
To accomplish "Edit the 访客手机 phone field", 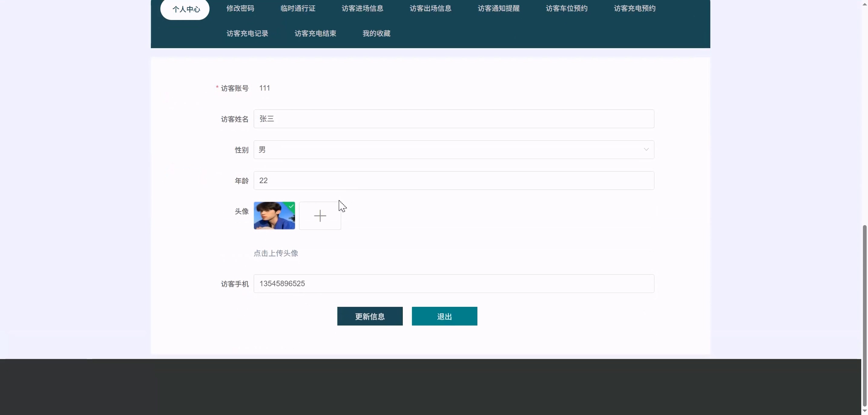I will 454,284.
